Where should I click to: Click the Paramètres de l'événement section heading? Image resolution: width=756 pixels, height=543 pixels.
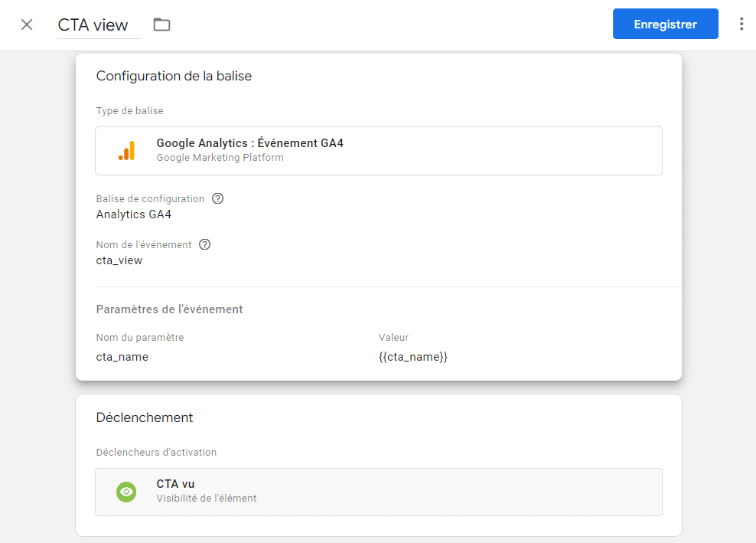pos(169,309)
